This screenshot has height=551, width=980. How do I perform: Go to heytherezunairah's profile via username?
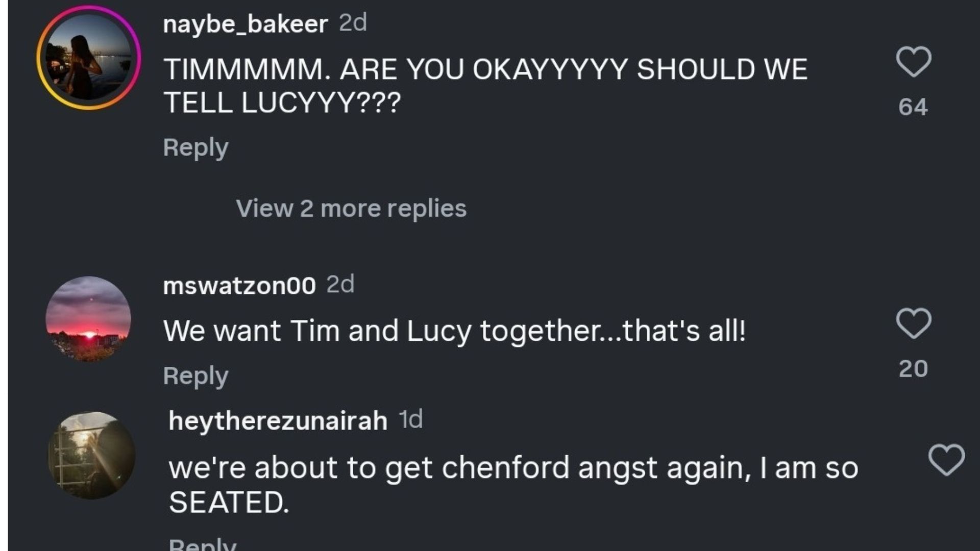tap(278, 421)
